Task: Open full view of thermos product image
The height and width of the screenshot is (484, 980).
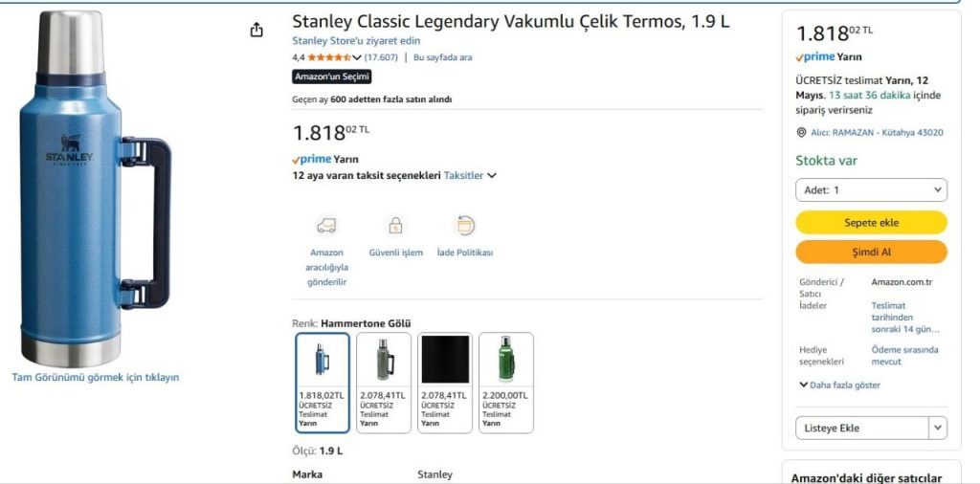Action: (96, 377)
